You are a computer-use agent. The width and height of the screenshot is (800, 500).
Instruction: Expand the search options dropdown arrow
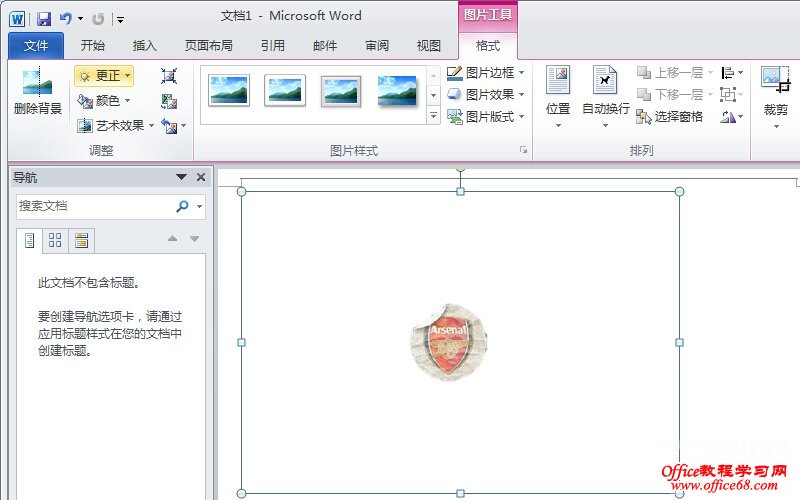[199, 207]
